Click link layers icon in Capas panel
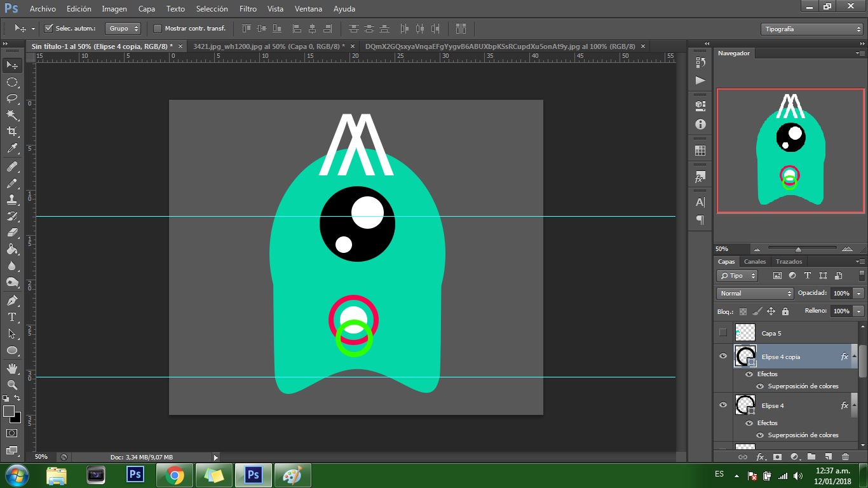 coord(742,457)
